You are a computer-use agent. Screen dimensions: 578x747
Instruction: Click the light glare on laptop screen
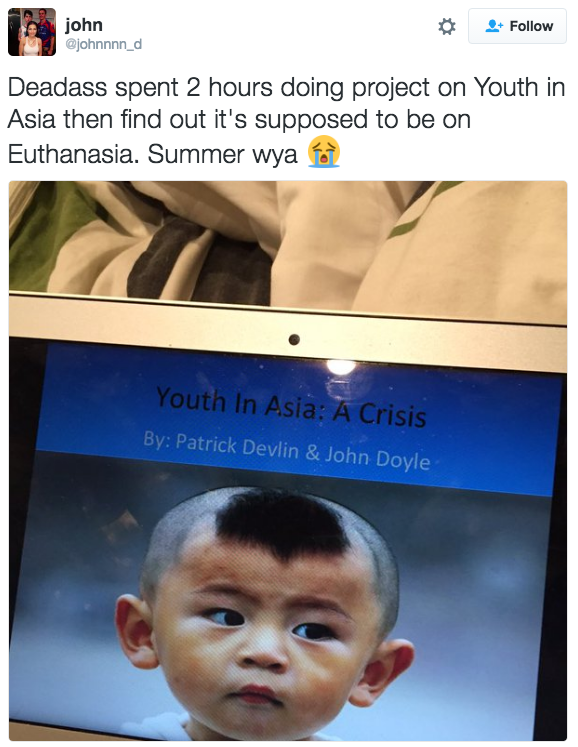coord(341,366)
